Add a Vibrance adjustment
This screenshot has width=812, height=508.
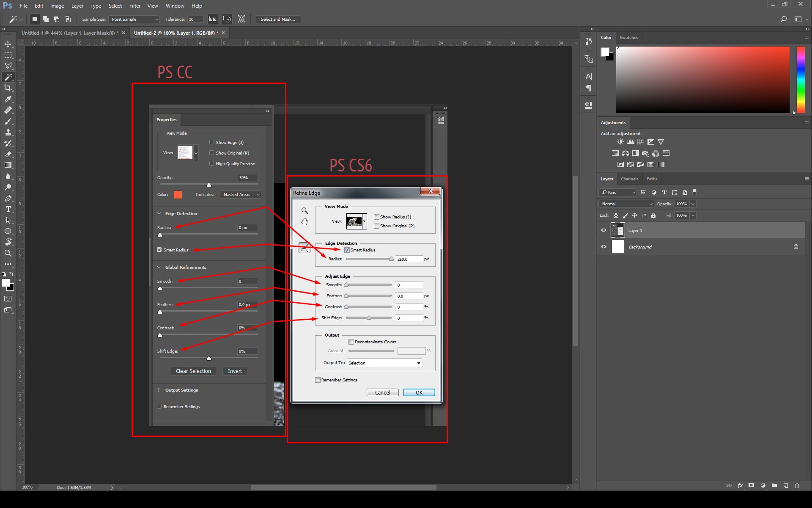661,142
